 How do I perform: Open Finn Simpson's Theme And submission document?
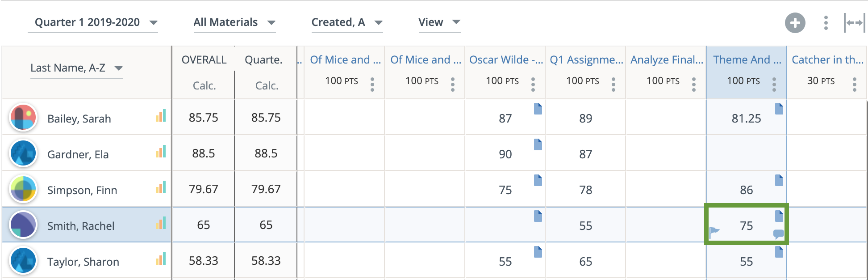[779, 180]
